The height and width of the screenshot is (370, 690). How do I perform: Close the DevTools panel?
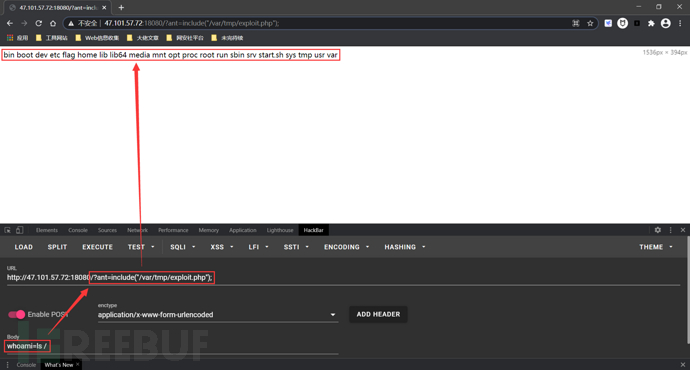pos(683,230)
